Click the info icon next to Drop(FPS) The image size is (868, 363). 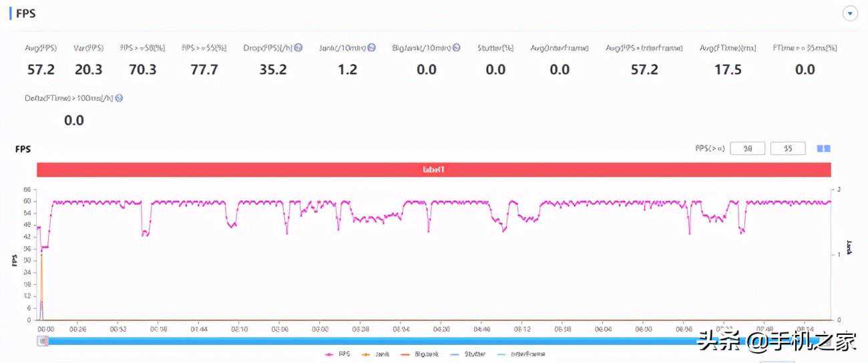[x=298, y=48]
